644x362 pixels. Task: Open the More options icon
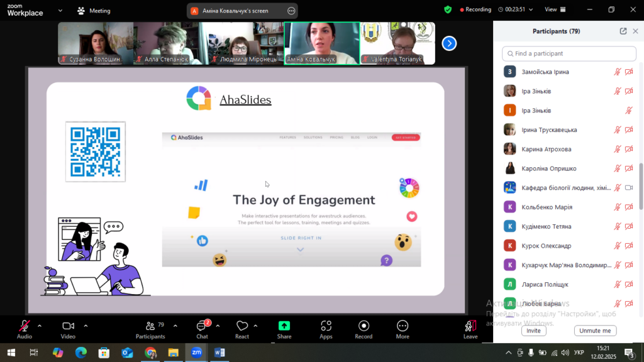coord(402,326)
